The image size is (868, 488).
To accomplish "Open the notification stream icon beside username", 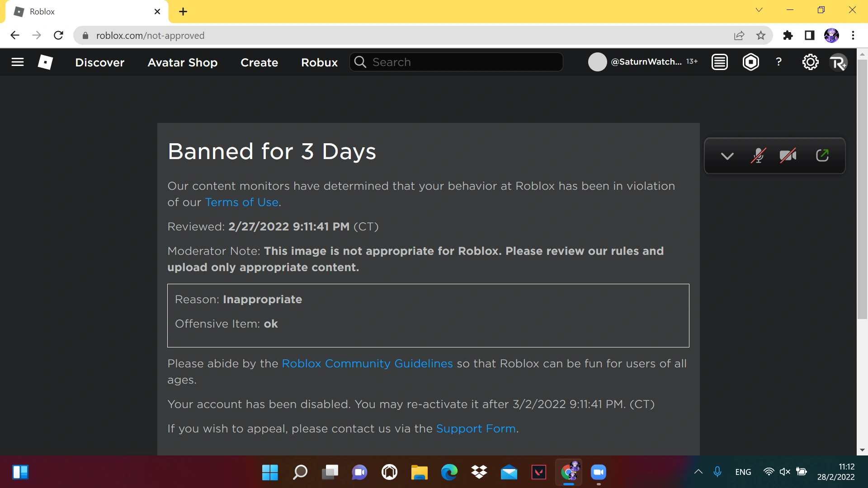I will tap(719, 62).
